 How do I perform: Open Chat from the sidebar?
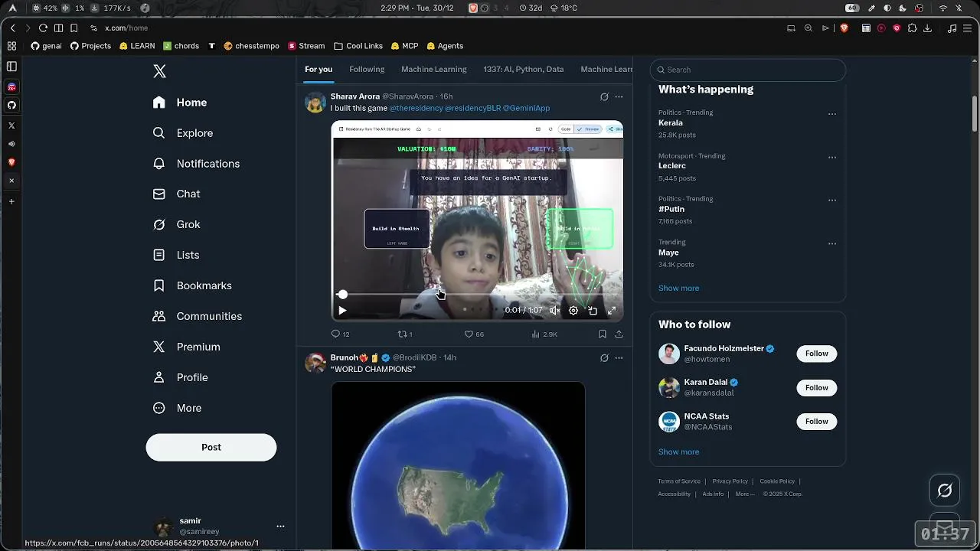pyautogui.click(x=177, y=194)
